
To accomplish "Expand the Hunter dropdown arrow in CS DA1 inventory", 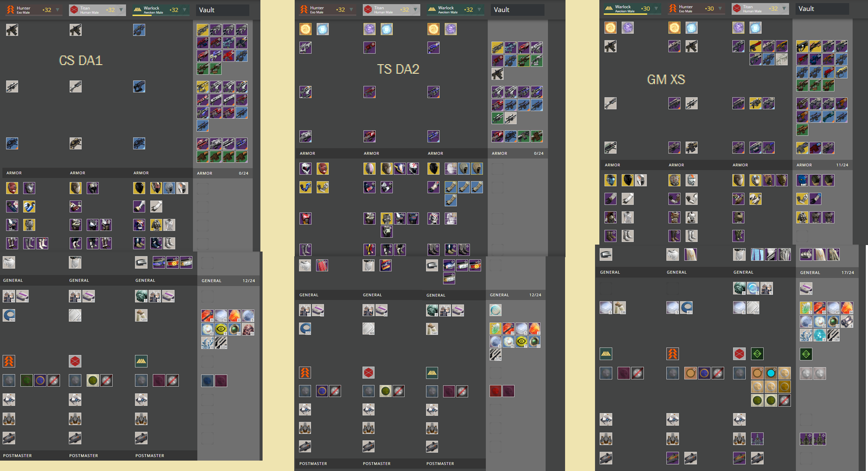I will click(x=57, y=10).
